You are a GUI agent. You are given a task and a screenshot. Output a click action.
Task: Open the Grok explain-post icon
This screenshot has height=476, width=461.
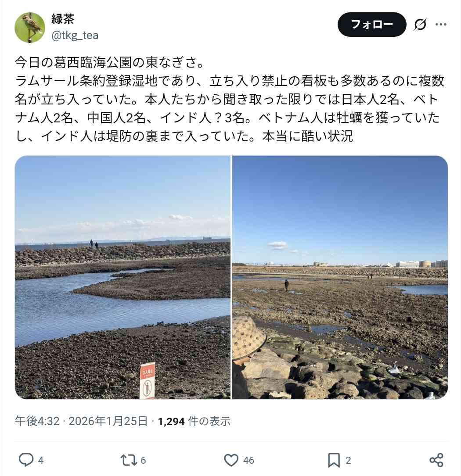[x=420, y=24]
